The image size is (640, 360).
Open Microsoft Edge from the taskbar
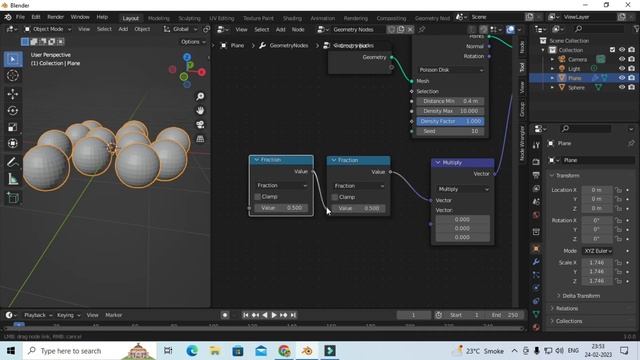tap(192, 351)
